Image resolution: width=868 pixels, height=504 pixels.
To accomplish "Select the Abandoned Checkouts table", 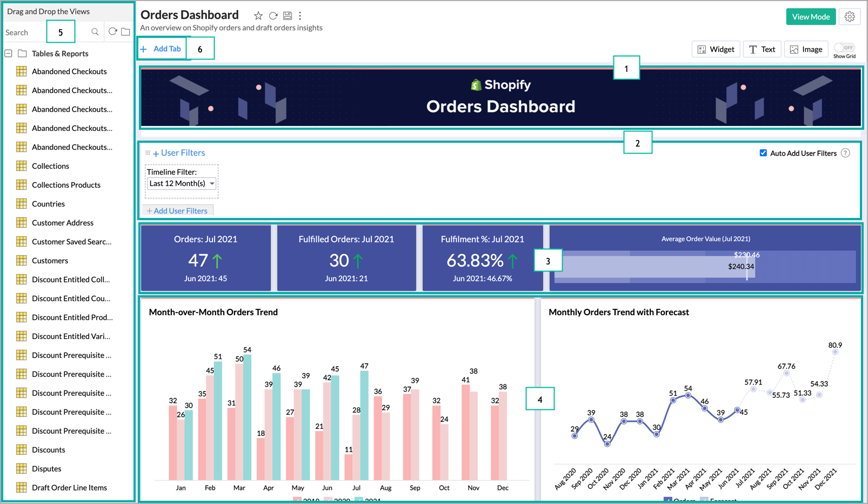I will (69, 71).
